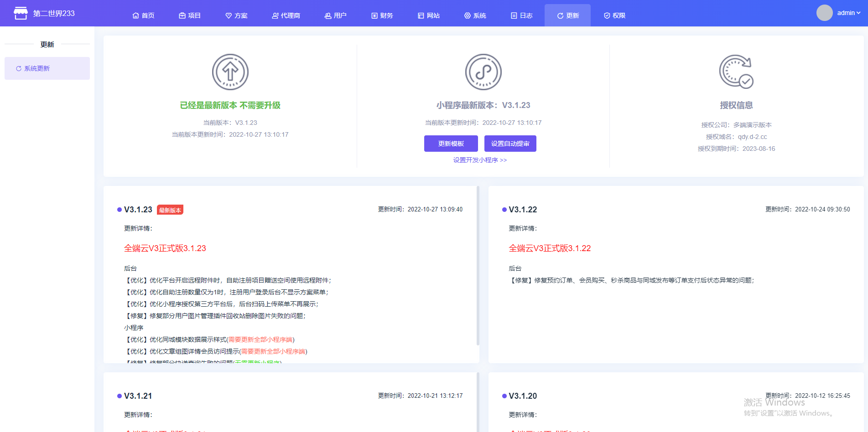Image resolution: width=868 pixels, height=432 pixels.
Task: Click the V3.1.23 version heading
Action: pos(138,210)
